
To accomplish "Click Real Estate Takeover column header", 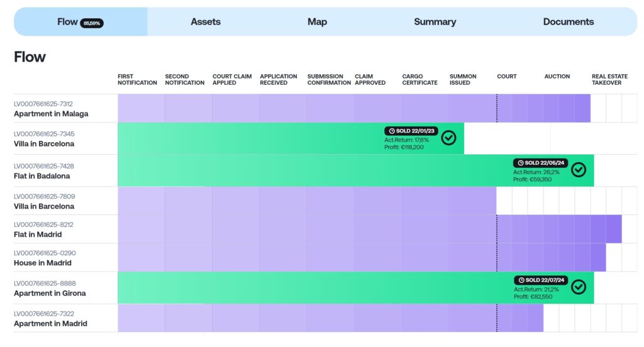I will 606,79.
